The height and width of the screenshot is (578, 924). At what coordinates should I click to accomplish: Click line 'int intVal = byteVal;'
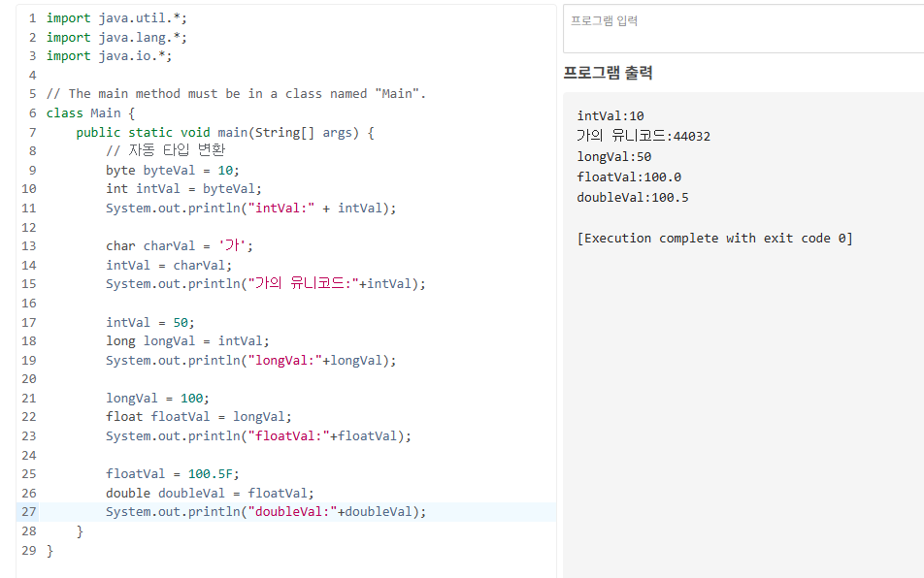pyautogui.click(x=183, y=189)
